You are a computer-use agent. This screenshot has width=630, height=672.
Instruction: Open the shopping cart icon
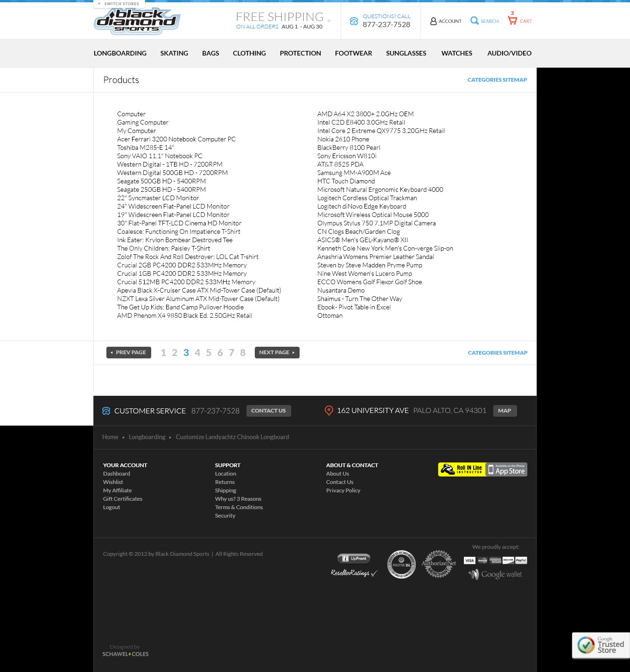coord(512,20)
